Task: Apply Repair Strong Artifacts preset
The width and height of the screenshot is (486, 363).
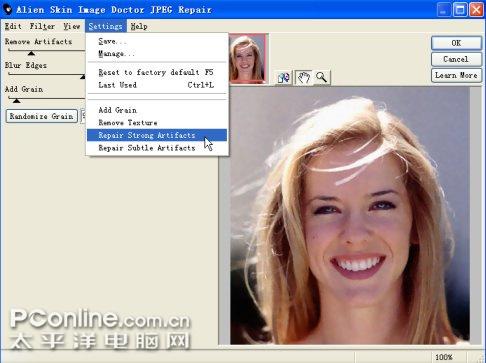Action: 157,135
